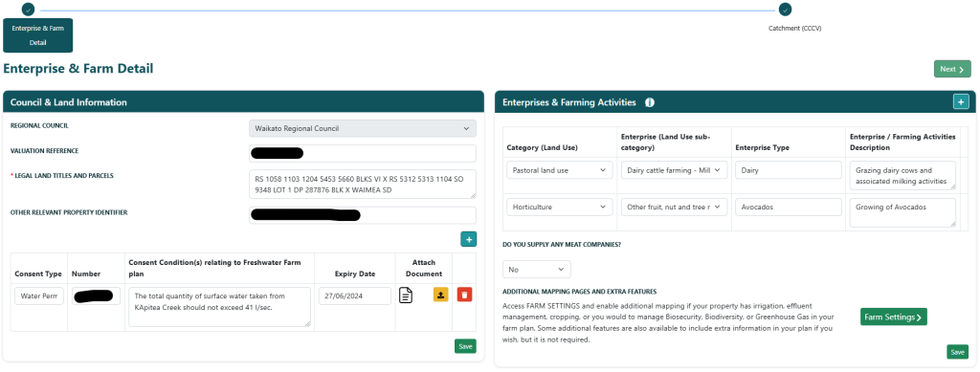Edit the consent Number field
This screenshot has width=980, height=372.
tap(96, 295)
